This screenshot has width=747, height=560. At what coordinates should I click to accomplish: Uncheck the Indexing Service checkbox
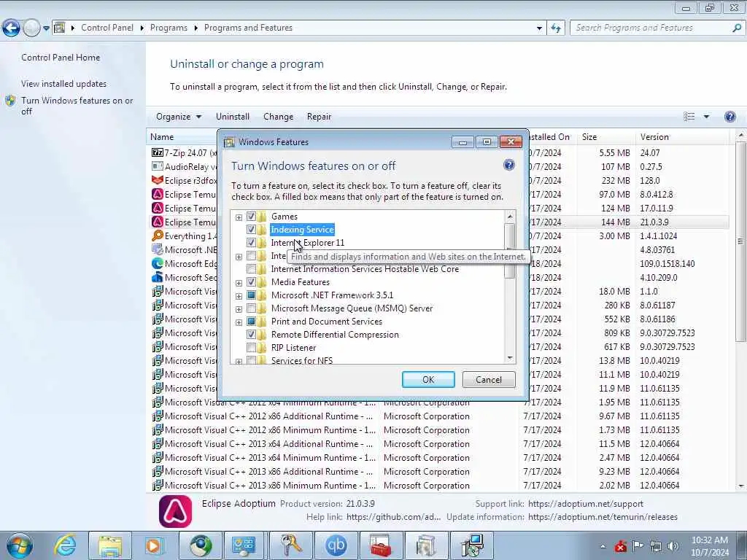pos(251,230)
